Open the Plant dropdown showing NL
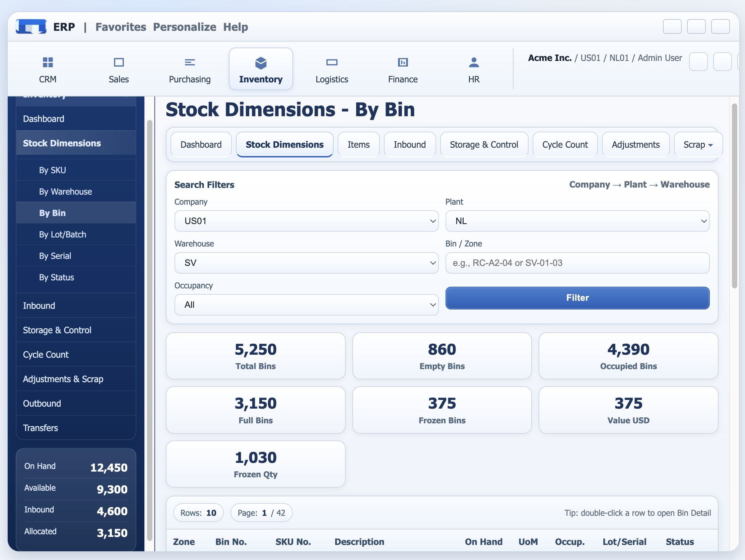The image size is (745, 560). tap(577, 221)
